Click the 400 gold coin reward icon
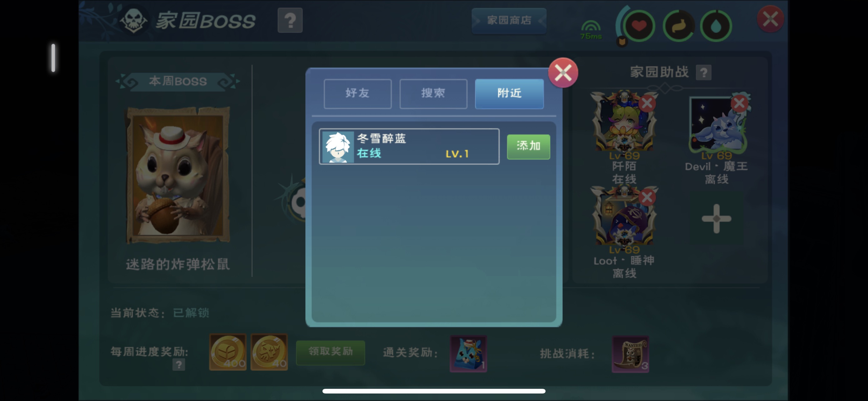The height and width of the screenshot is (401, 868). (x=228, y=352)
